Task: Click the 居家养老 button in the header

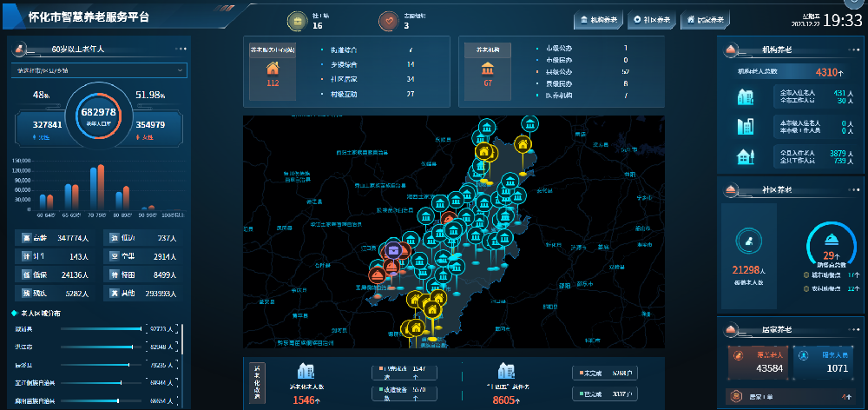Action: (704, 19)
